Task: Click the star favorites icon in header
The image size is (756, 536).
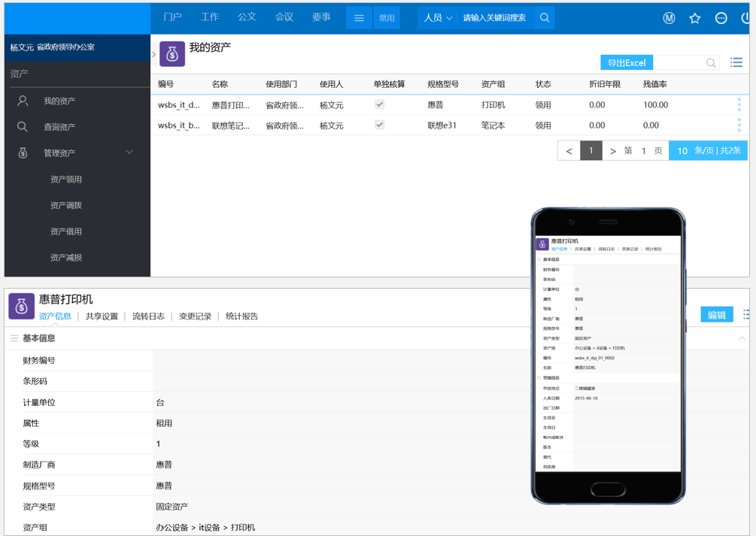Action: [695, 18]
